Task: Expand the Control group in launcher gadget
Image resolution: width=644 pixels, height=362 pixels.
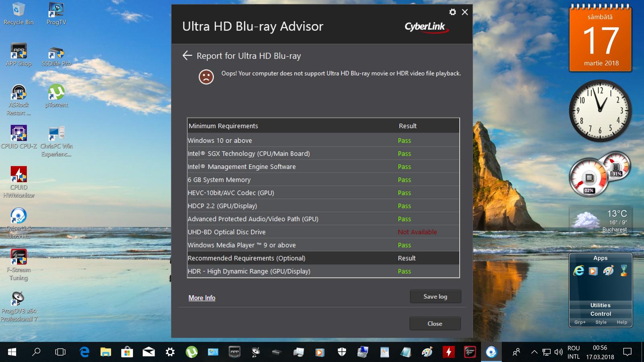Action: 601,314
